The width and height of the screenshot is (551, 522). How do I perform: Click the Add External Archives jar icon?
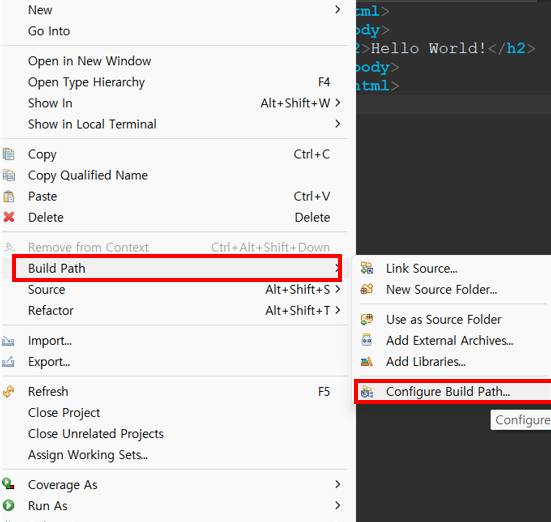coord(367,340)
